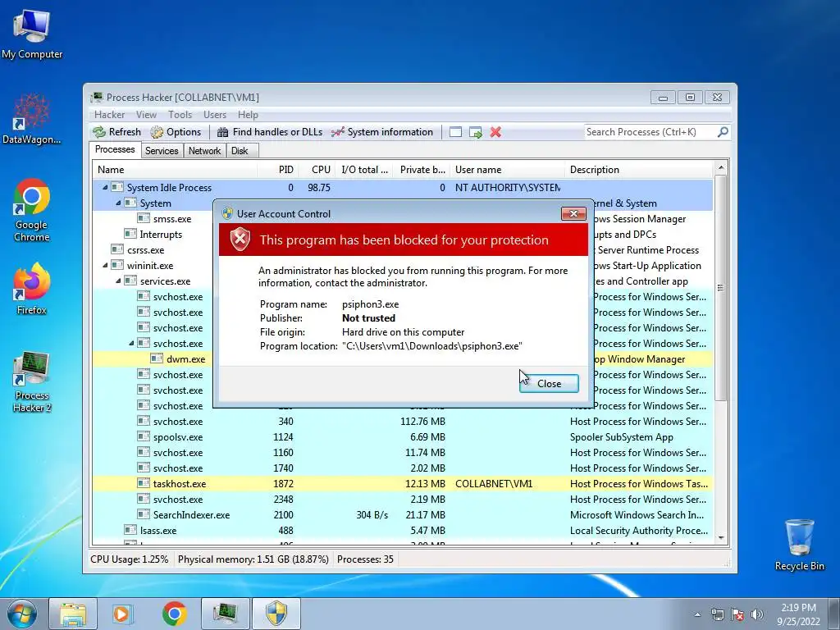Focus the Search Processes input field
The height and width of the screenshot is (630, 840).
[x=651, y=132]
